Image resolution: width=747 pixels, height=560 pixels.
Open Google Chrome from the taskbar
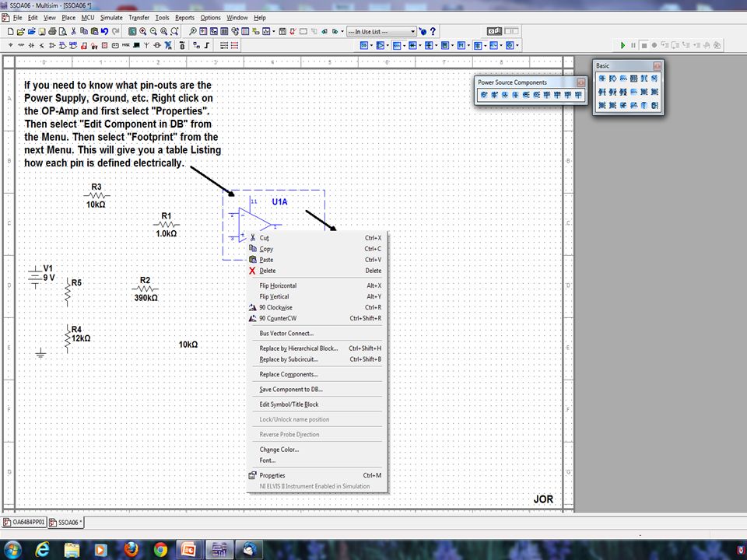click(160, 550)
